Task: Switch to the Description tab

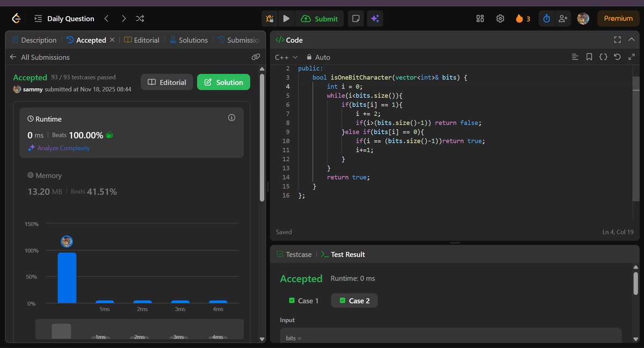Action: point(34,40)
